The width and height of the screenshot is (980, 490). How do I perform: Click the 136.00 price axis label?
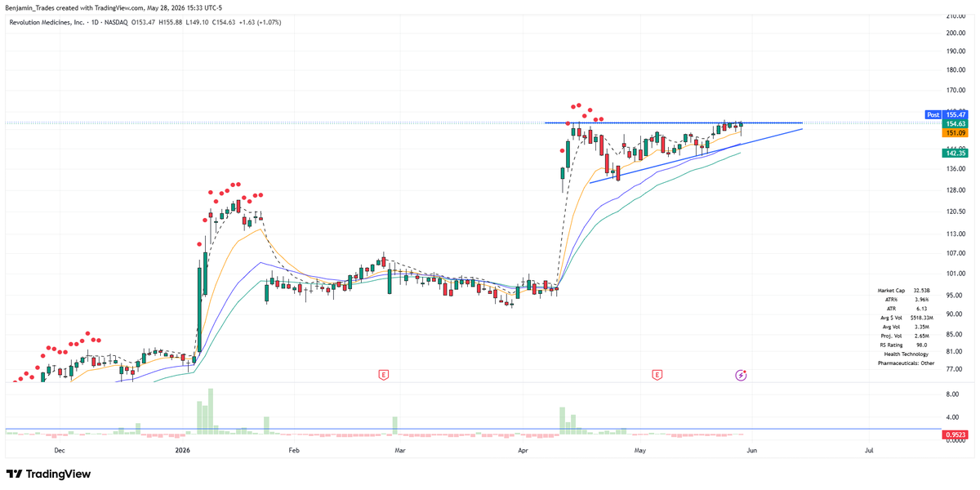[x=956, y=169]
